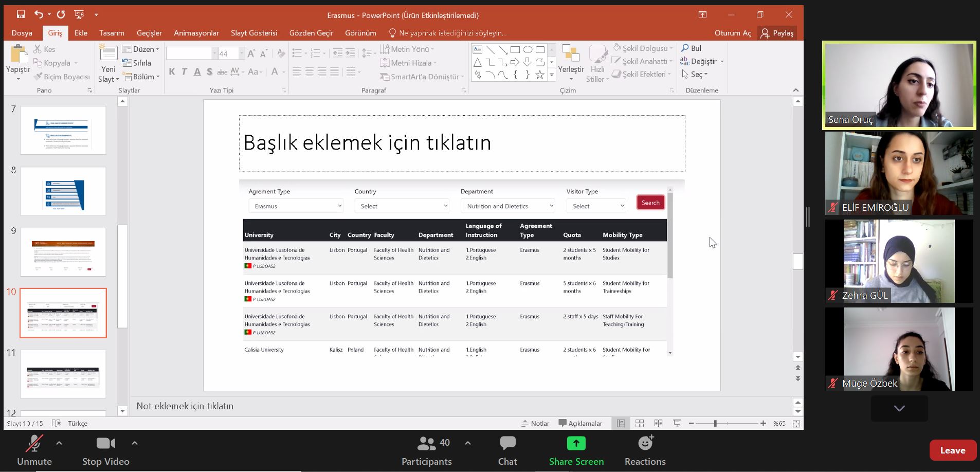Click the Save icon in title bar
This screenshot has height=472, width=980.
click(x=21, y=14)
